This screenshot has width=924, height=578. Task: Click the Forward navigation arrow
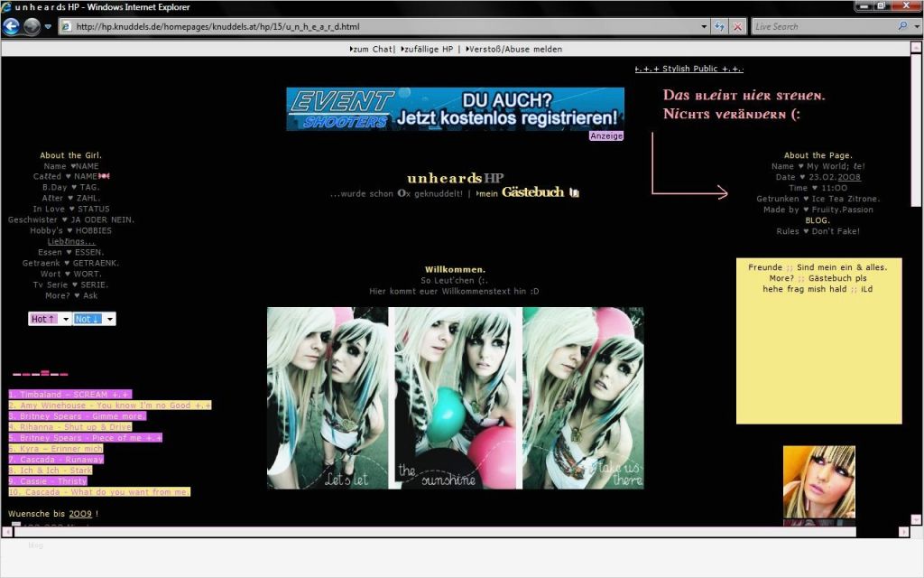tap(32, 25)
